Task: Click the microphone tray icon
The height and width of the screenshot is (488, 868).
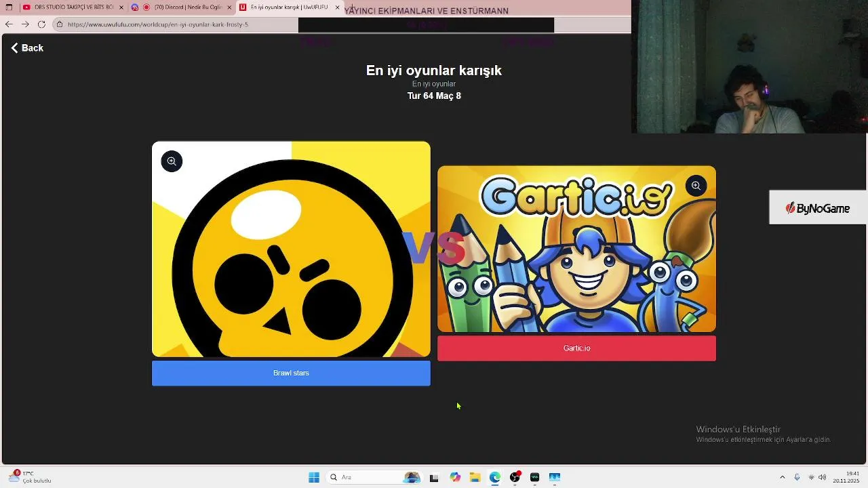Action: point(797,477)
